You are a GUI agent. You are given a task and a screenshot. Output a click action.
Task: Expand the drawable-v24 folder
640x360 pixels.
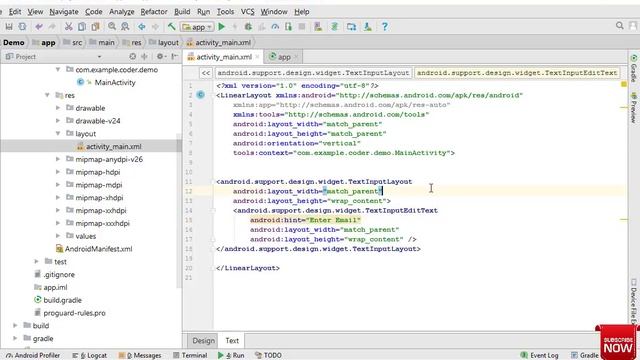point(58,121)
